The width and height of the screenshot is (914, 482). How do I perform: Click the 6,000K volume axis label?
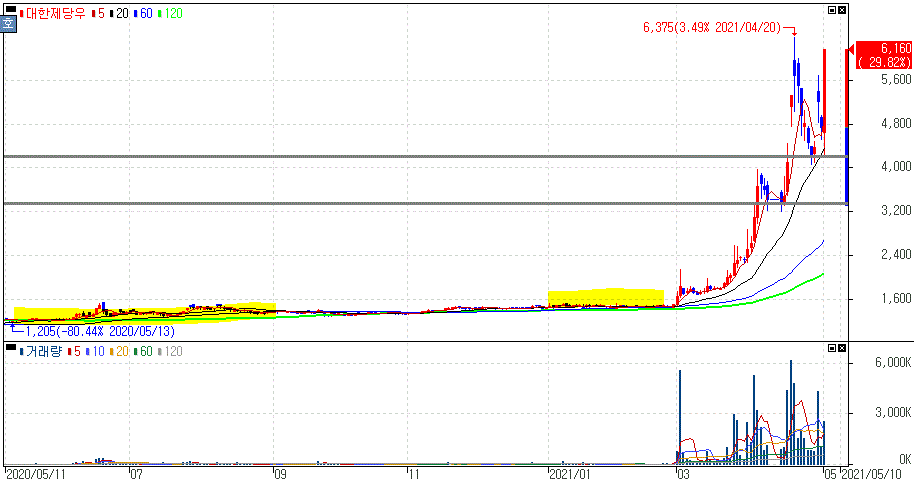pos(893,363)
